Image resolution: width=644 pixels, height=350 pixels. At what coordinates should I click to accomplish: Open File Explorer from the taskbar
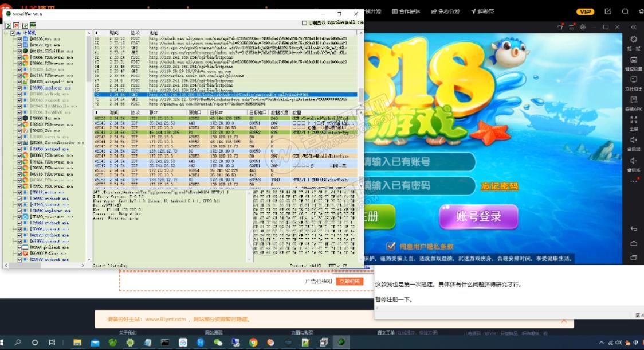pyautogui.click(x=77, y=342)
